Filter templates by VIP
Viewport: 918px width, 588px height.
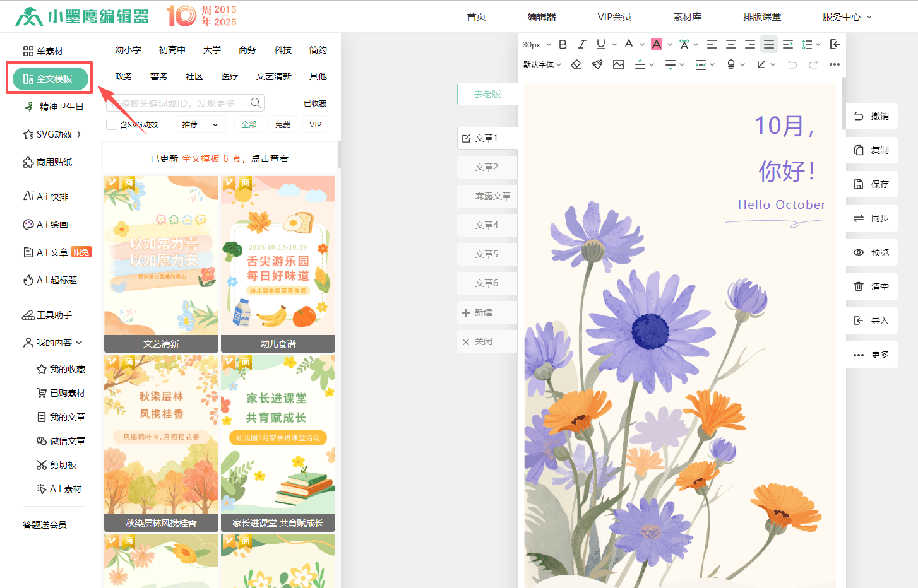point(316,125)
